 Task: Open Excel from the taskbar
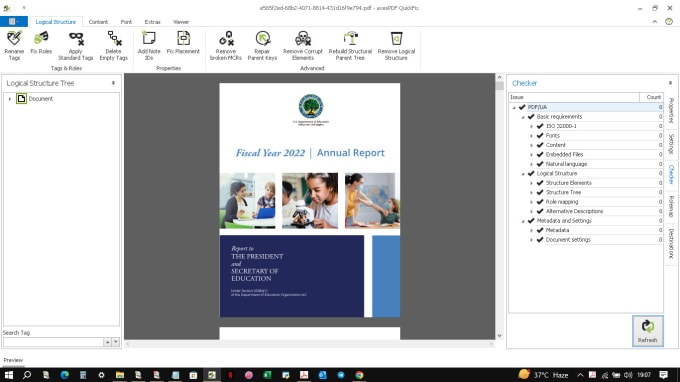[267, 375]
